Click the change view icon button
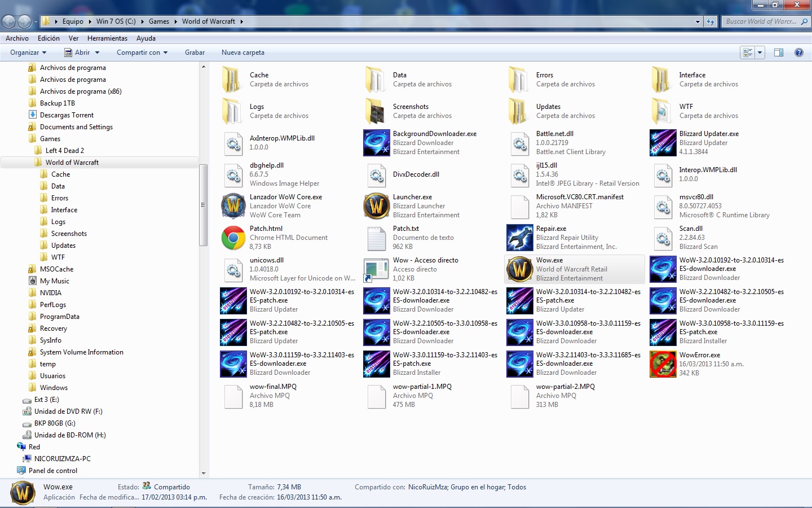 [748, 52]
